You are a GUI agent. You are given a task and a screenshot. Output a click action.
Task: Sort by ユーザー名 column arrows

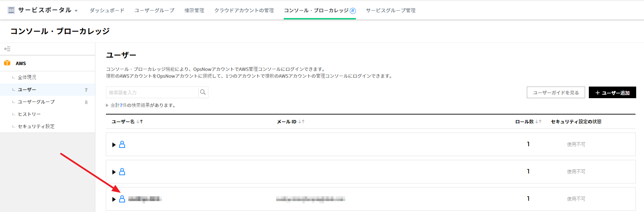(140, 122)
